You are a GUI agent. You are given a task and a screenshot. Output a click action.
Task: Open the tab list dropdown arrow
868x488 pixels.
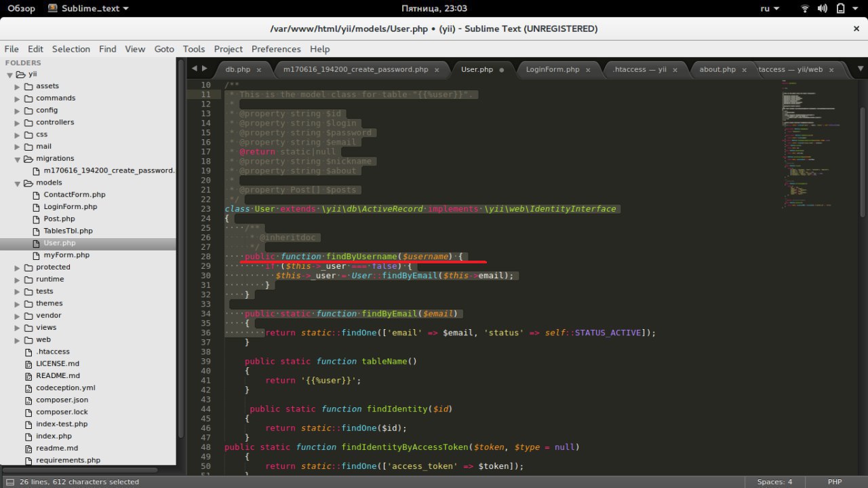coord(861,69)
